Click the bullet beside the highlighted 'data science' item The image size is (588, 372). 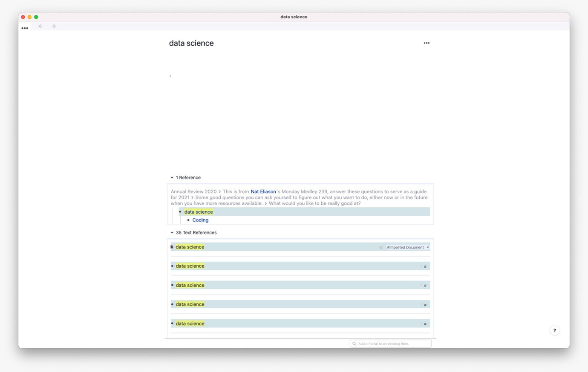[181, 212]
